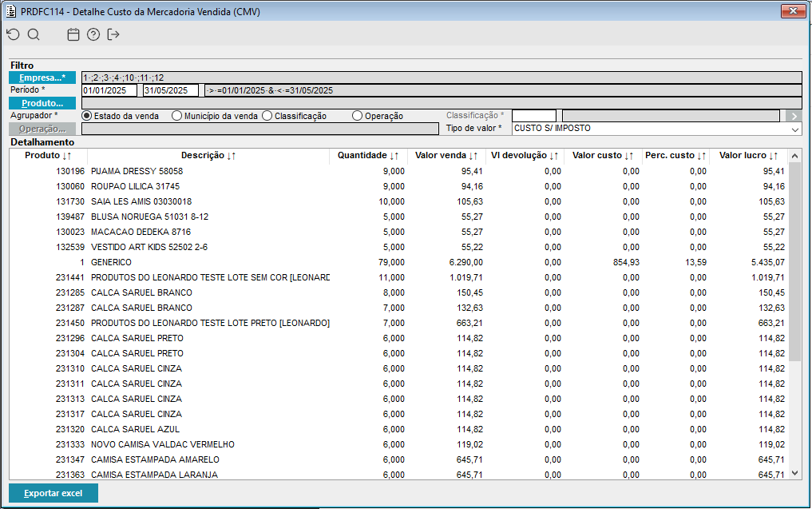
Task: Click the magnifier search toolbar icon
Action: (x=34, y=34)
